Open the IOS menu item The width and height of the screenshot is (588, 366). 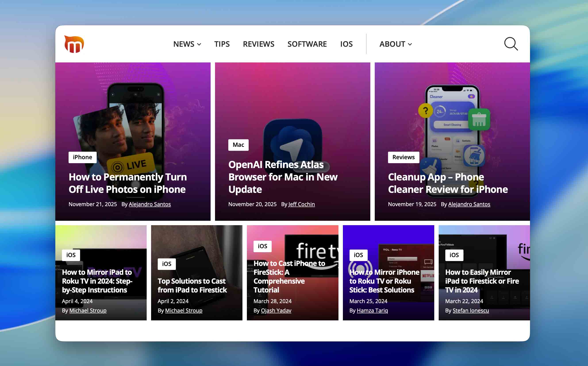(x=346, y=44)
